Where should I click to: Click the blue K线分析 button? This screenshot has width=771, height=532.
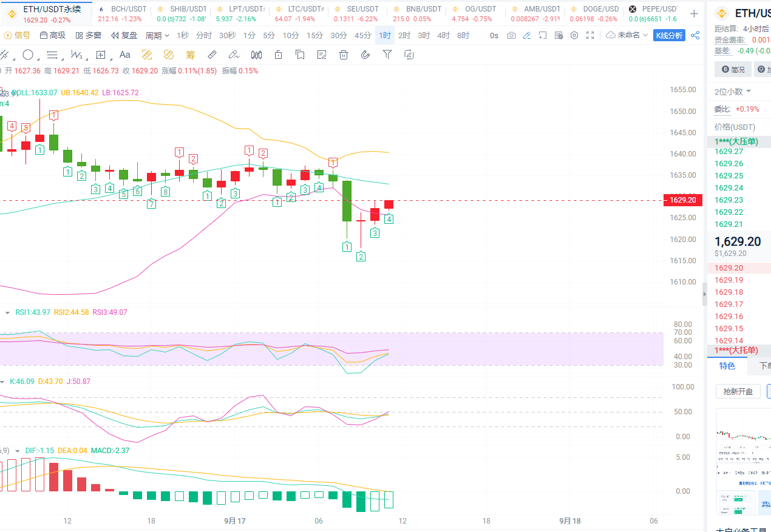point(669,35)
